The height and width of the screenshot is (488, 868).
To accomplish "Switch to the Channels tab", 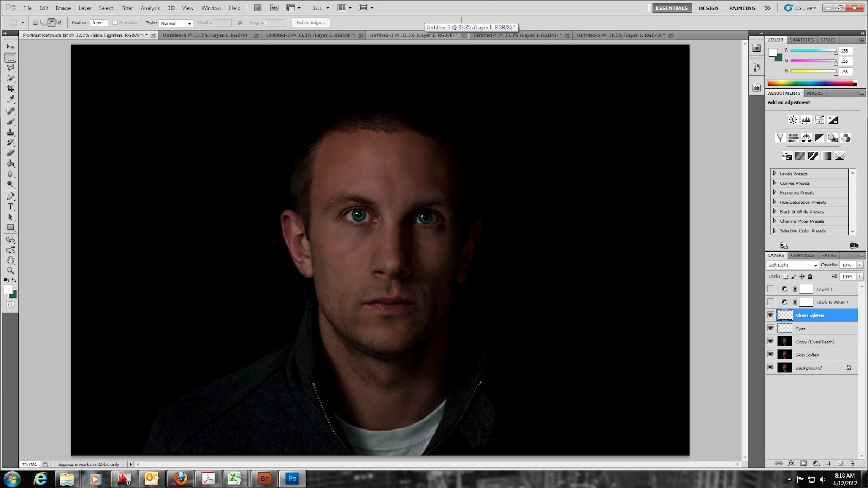I will pyautogui.click(x=802, y=255).
